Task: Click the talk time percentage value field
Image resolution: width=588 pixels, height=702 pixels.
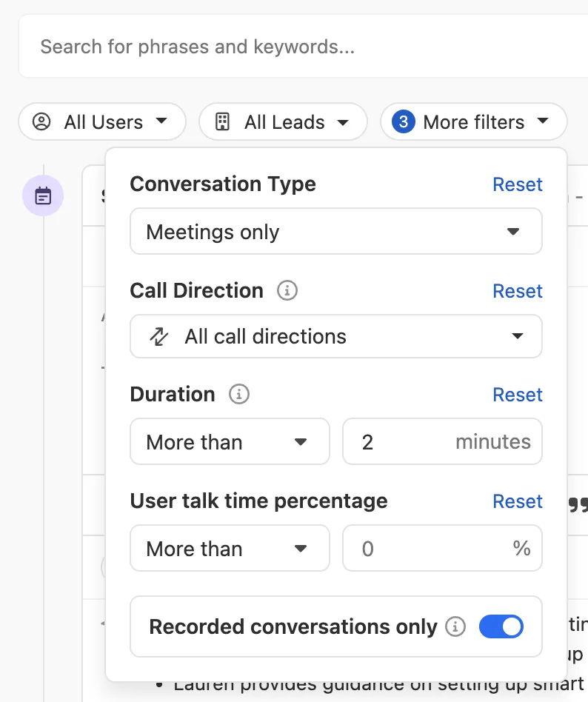Action: 442,549
